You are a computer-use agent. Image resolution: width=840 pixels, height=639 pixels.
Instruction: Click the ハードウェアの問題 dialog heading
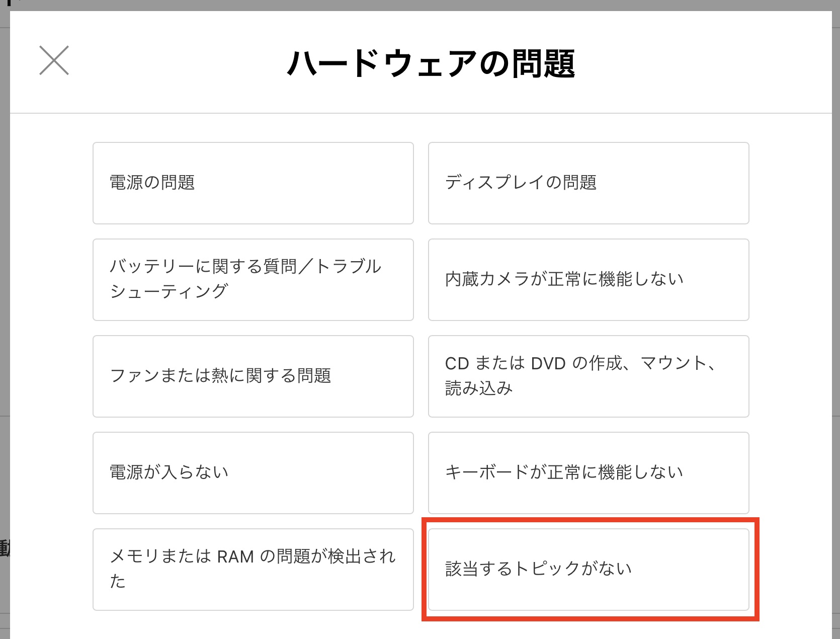tap(431, 64)
